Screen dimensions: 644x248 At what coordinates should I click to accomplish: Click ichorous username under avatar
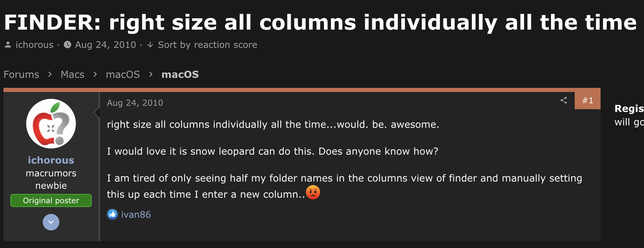pos(51,160)
